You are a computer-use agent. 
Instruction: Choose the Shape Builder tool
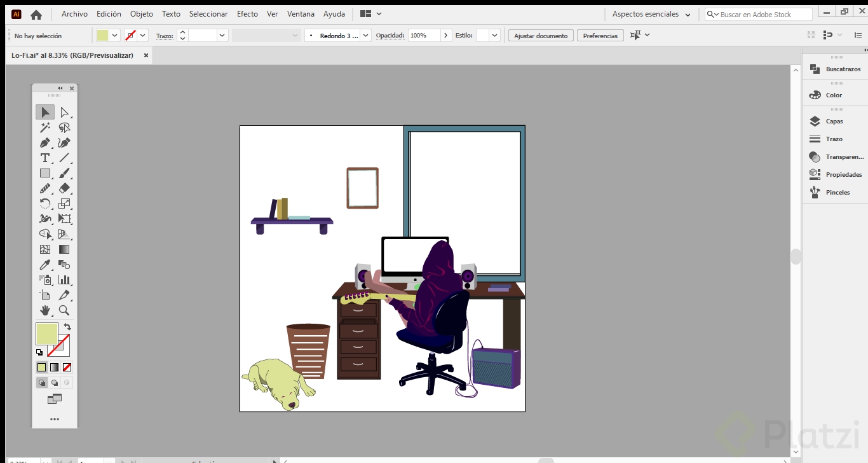[x=45, y=235]
